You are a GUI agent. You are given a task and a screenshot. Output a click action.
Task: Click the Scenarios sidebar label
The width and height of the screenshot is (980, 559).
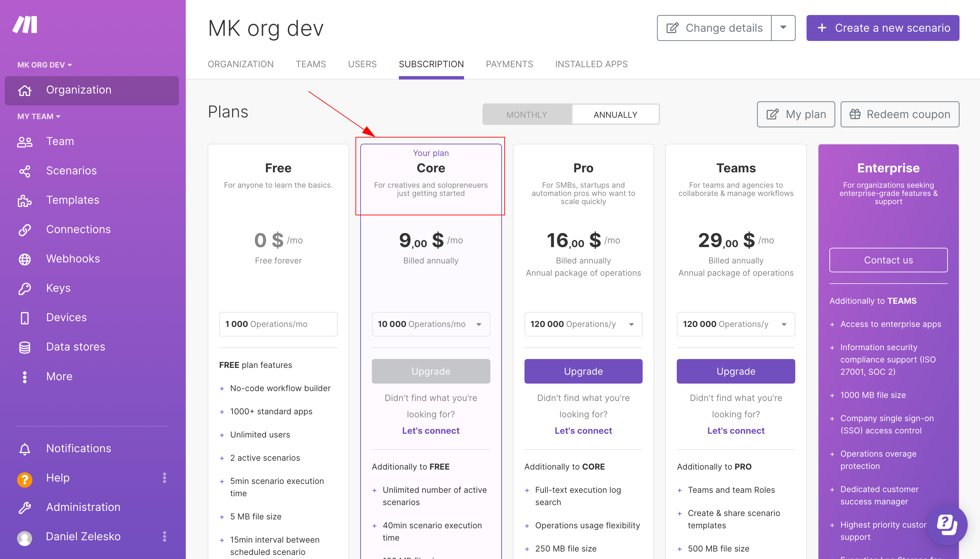(71, 171)
